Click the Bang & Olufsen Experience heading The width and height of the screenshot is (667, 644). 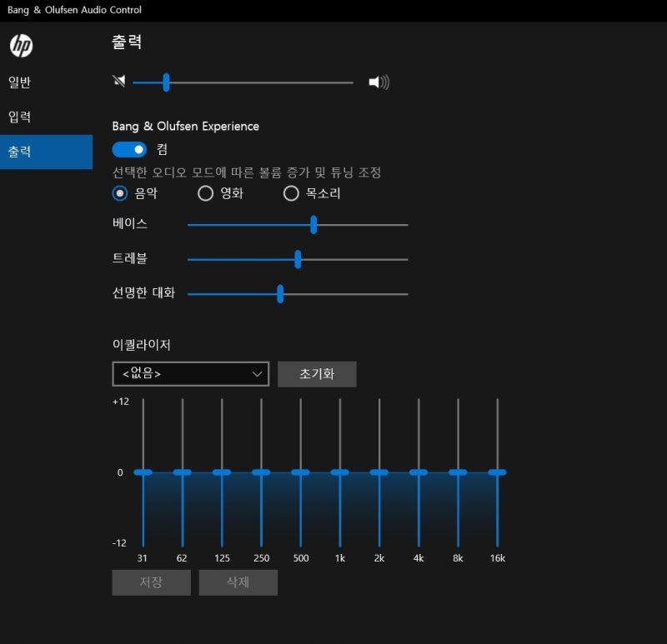coord(185,127)
